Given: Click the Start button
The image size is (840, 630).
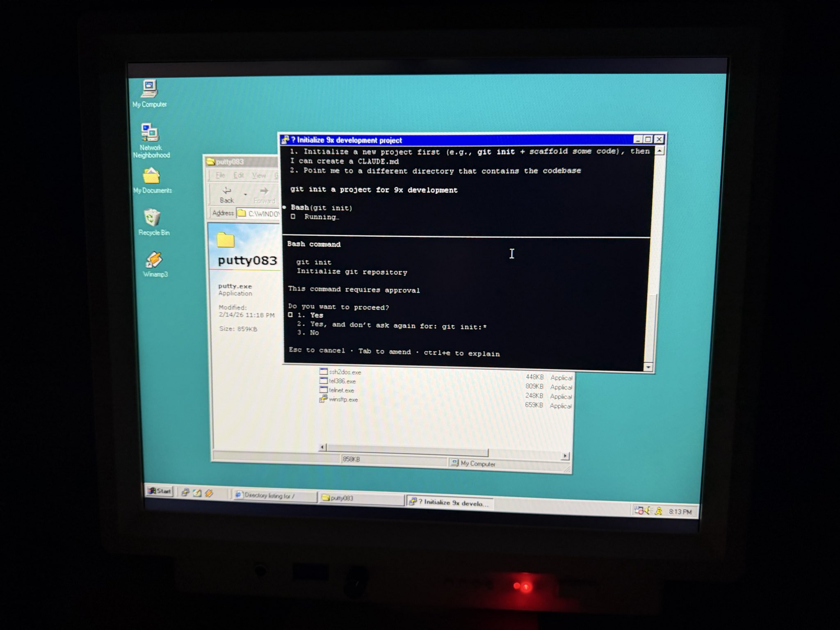Looking at the screenshot, I should [x=160, y=491].
